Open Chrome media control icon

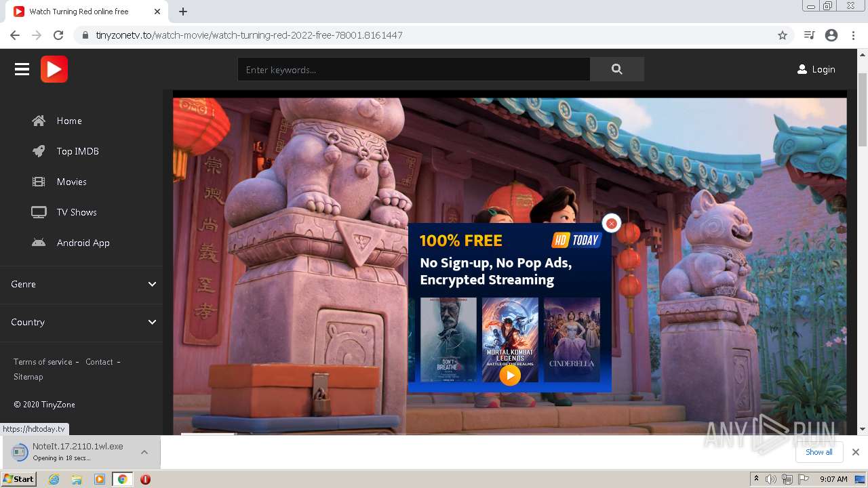click(809, 35)
